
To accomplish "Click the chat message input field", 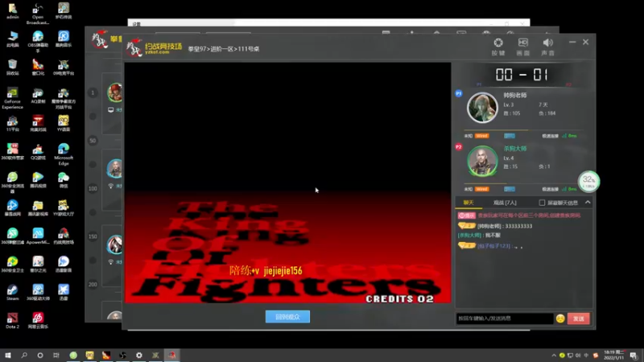I will pyautogui.click(x=505, y=319).
